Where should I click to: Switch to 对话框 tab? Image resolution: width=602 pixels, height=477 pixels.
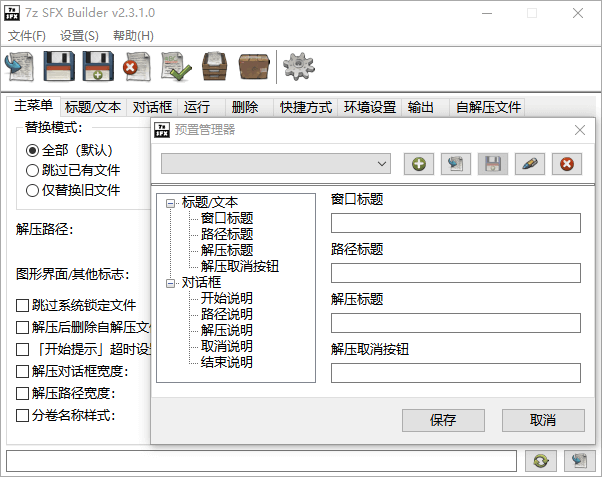[x=152, y=107]
